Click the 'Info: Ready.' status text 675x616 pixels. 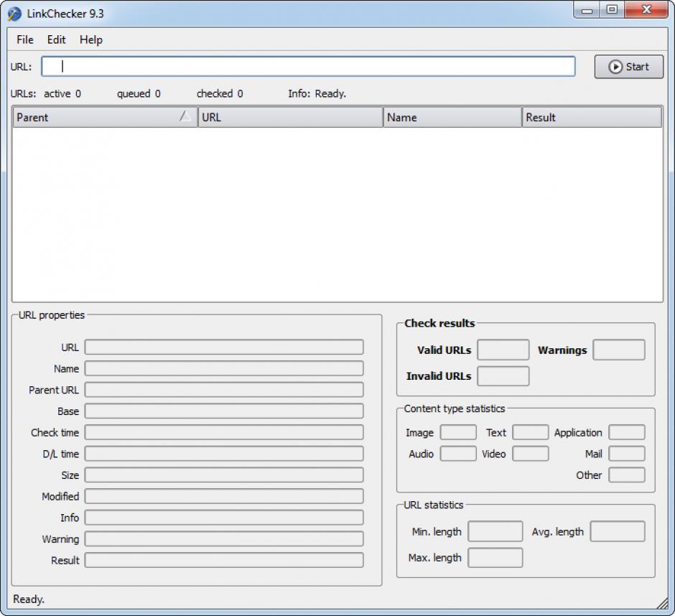[x=317, y=94]
